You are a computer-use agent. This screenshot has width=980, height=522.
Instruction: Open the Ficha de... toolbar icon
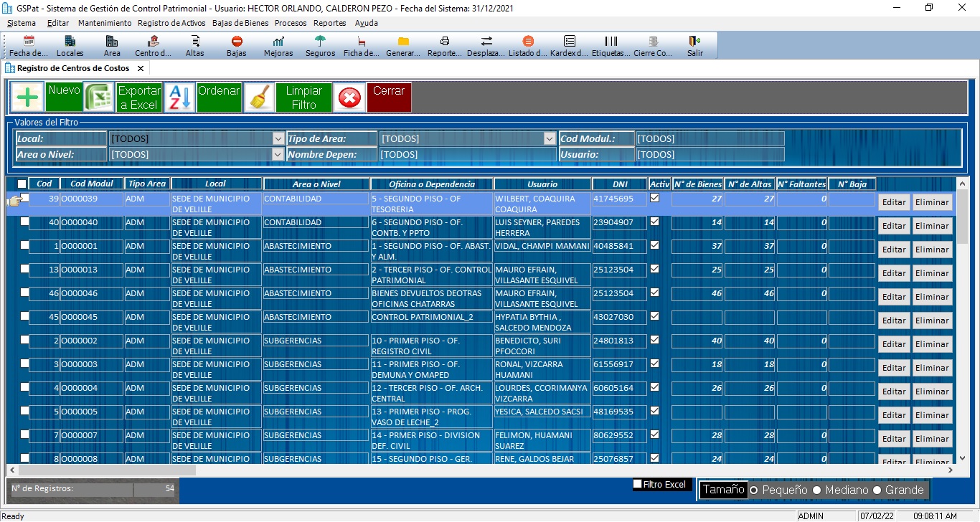coord(362,46)
